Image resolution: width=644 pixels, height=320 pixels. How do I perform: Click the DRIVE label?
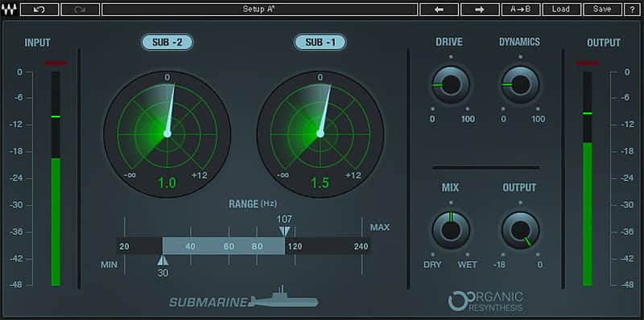[449, 42]
